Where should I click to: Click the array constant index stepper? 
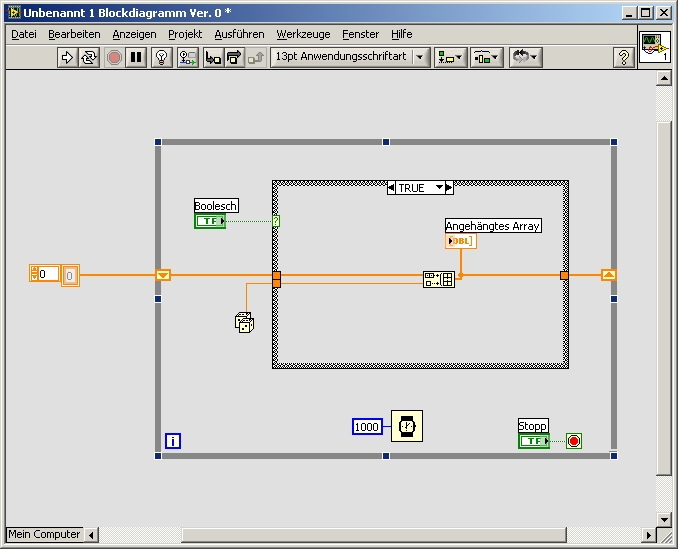[x=34, y=273]
